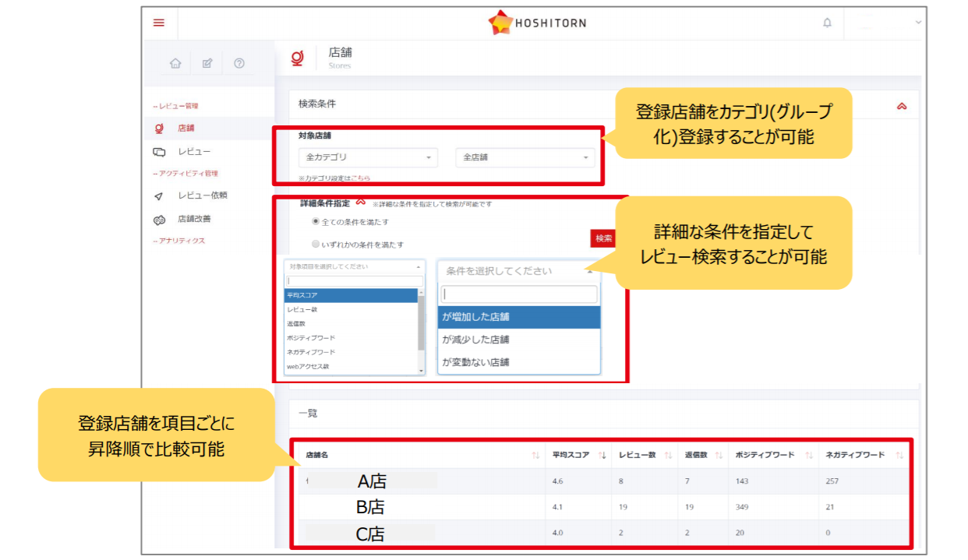The width and height of the screenshot is (968, 560).
Task: Select the 全ての条件を満たす radio button
Action: pyautogui.click(x=316, y=222)
